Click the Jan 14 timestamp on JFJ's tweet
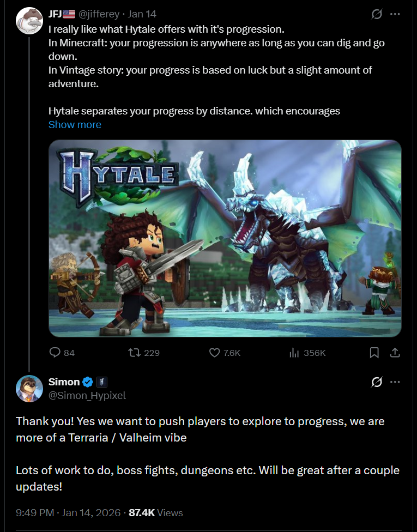The height and width of the screenshot is (532, 417). [142, 14]
